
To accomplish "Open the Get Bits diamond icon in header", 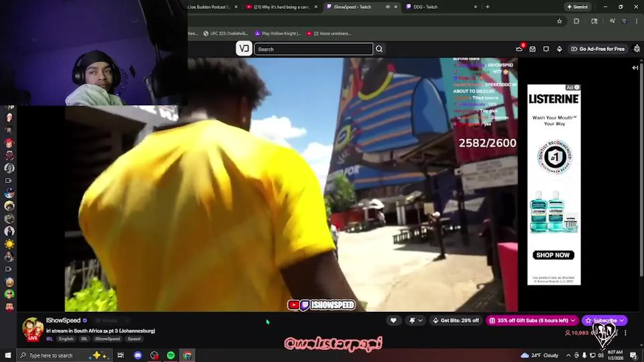I will tap(559, 49).
